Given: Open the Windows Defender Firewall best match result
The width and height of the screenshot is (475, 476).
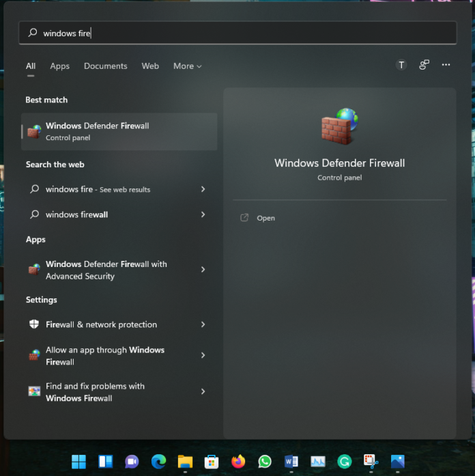Looking at the screenshot, I should tap(119, 131).
